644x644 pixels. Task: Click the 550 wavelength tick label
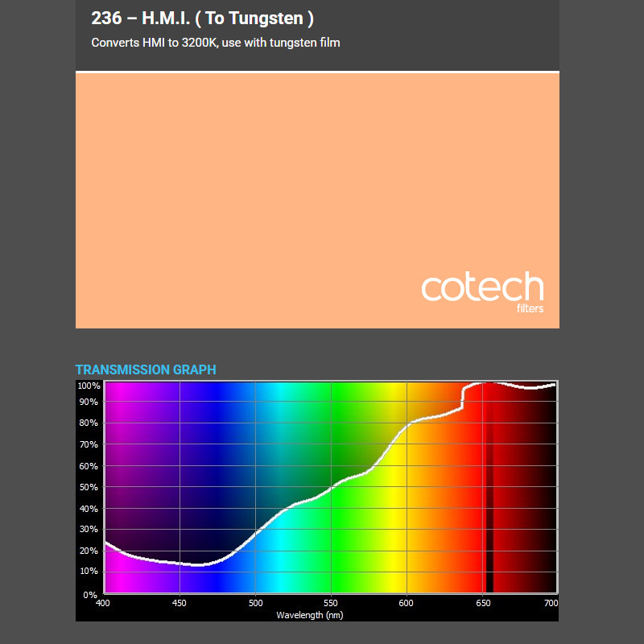coord(329,601)
